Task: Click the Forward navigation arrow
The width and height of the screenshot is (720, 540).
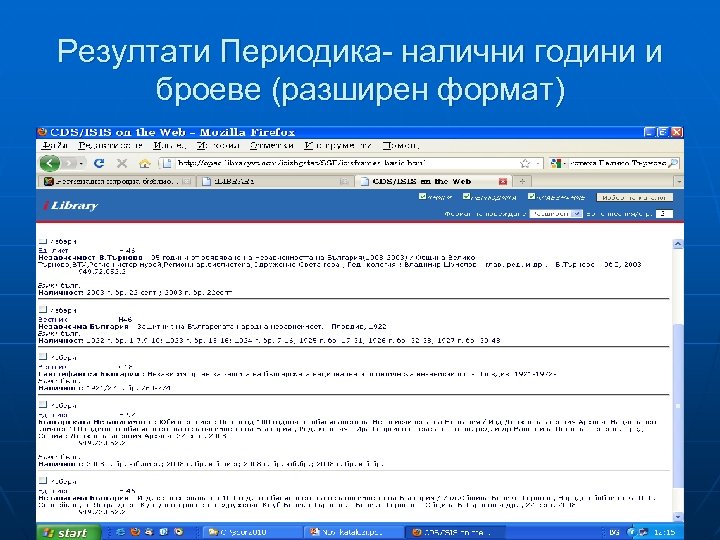Action: click(x=69, y=163)
